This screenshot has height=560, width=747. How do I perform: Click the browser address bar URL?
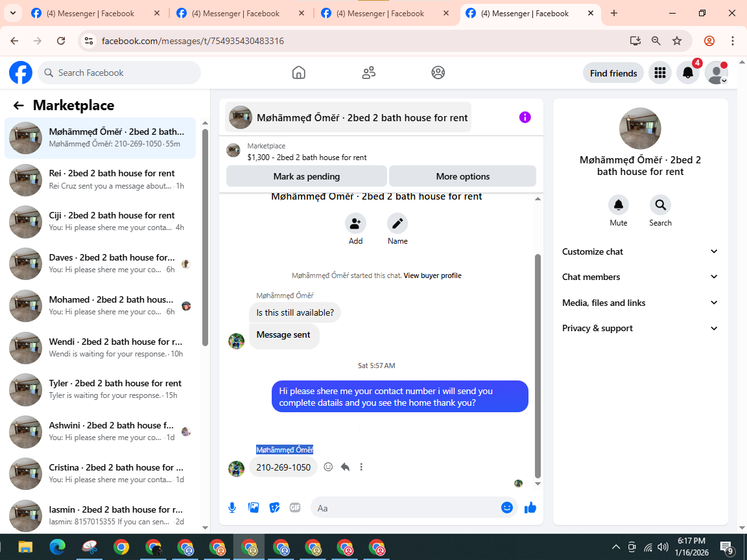point(193,41)
